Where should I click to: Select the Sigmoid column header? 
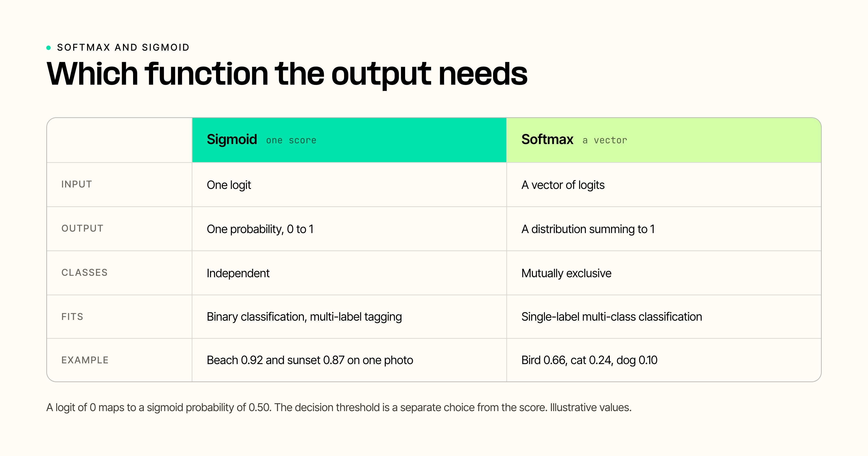349,140
